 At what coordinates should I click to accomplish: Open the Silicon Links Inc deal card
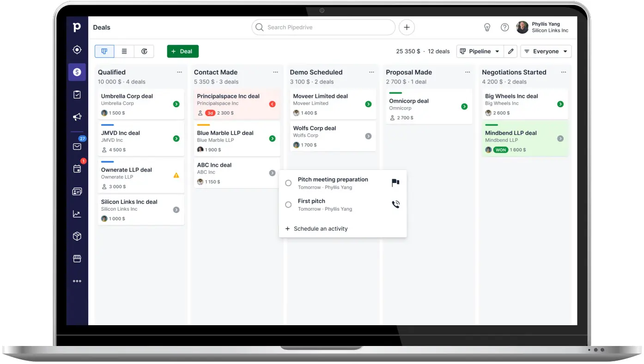tap(141, 210)
